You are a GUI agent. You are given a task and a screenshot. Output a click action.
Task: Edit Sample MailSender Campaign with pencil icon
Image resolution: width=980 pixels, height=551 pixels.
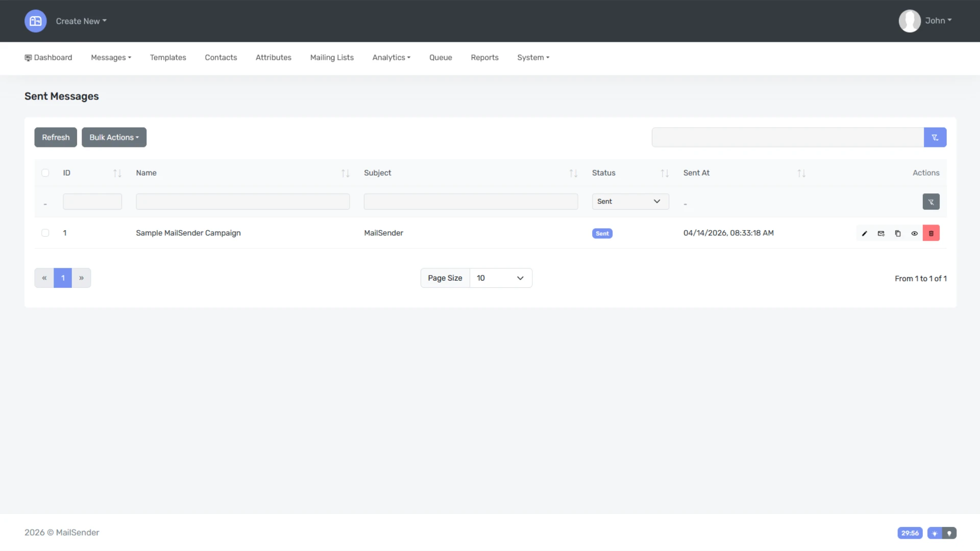tap(865, 233)
